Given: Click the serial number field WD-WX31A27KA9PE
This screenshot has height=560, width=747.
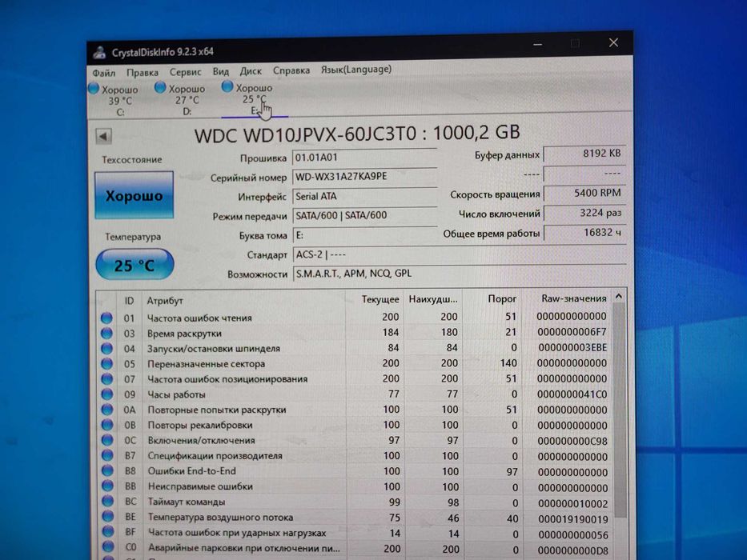Looking at the screenshot, I should pos(364,177).
